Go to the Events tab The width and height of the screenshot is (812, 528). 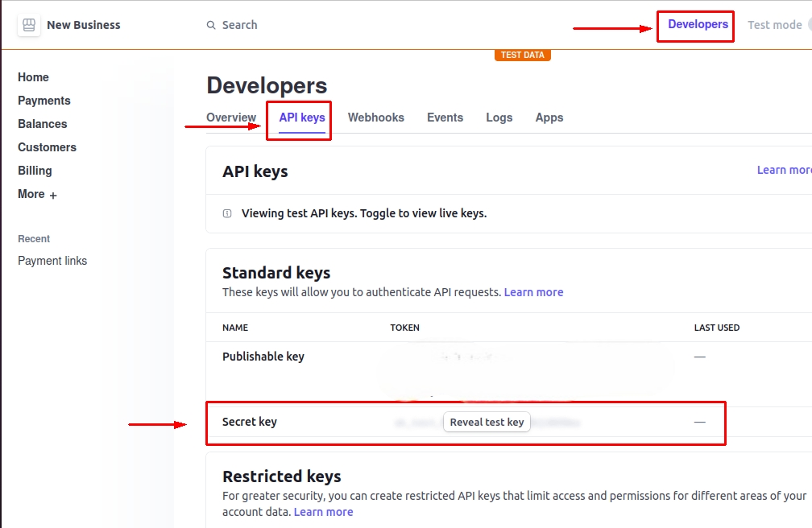(445, 118)
